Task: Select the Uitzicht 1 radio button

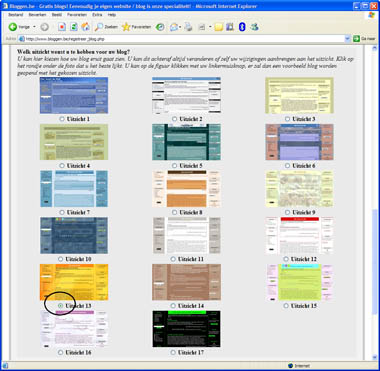Action: tap(62, 119)
